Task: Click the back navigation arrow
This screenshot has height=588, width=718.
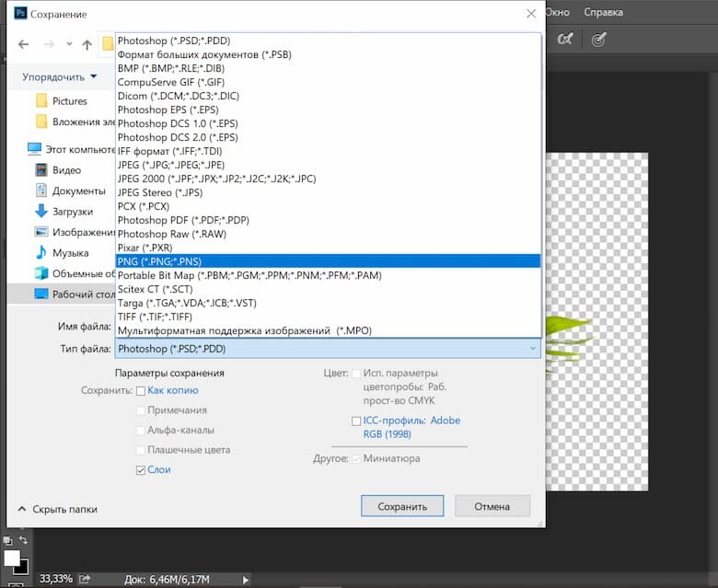Action: point(23,44)
